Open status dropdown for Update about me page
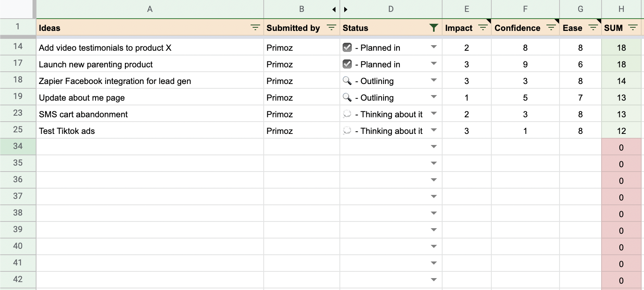 pos(434,97)
